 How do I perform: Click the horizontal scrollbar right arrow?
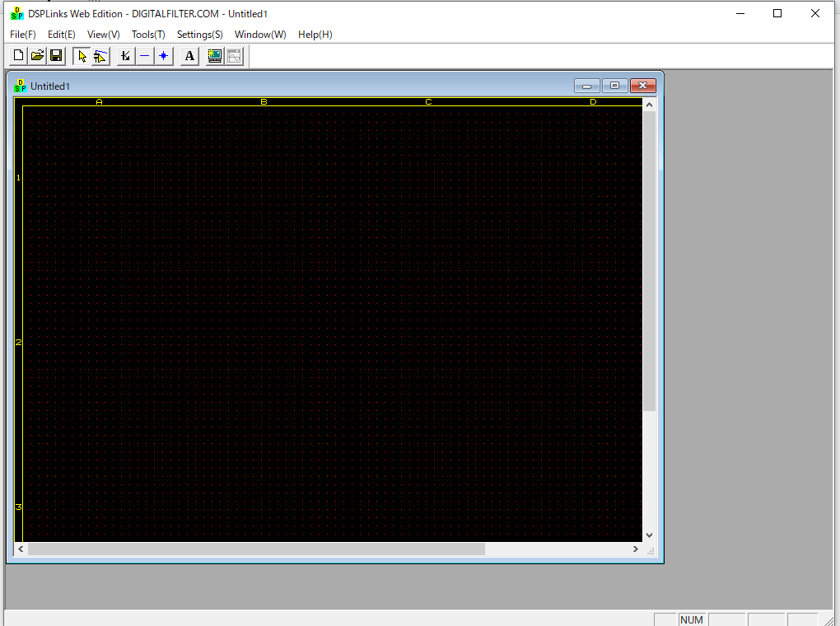pyautogui.click(x=635, y=549)
